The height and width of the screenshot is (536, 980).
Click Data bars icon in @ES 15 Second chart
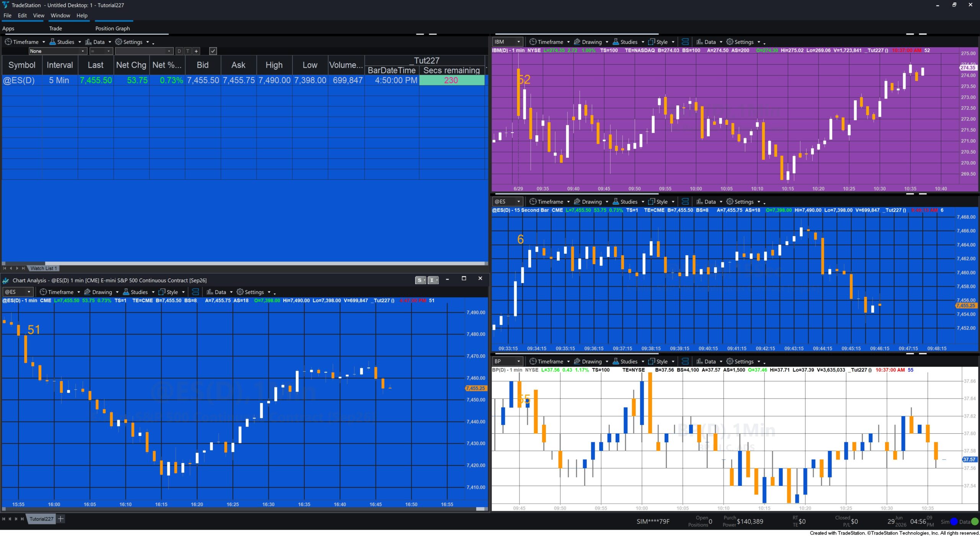coord(699,201)
